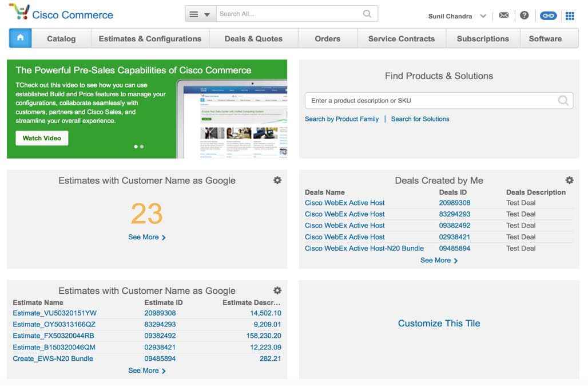The width and height of the screenshot is (588, 386).
Task: Click the Deals Description column header
Action: pyautogui.click(x=536, y=192)
